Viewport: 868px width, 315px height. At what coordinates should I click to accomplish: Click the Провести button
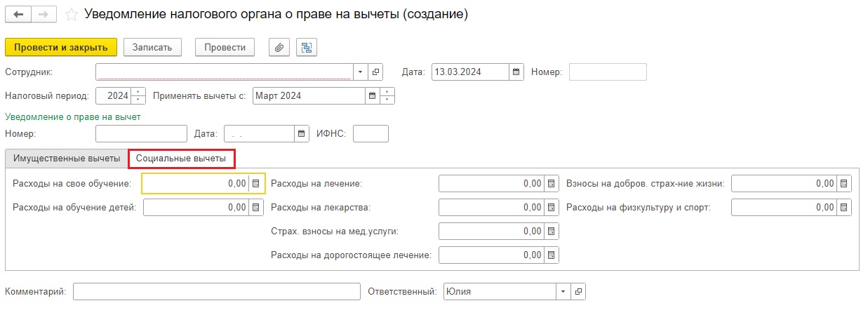[x=225, y=47]
